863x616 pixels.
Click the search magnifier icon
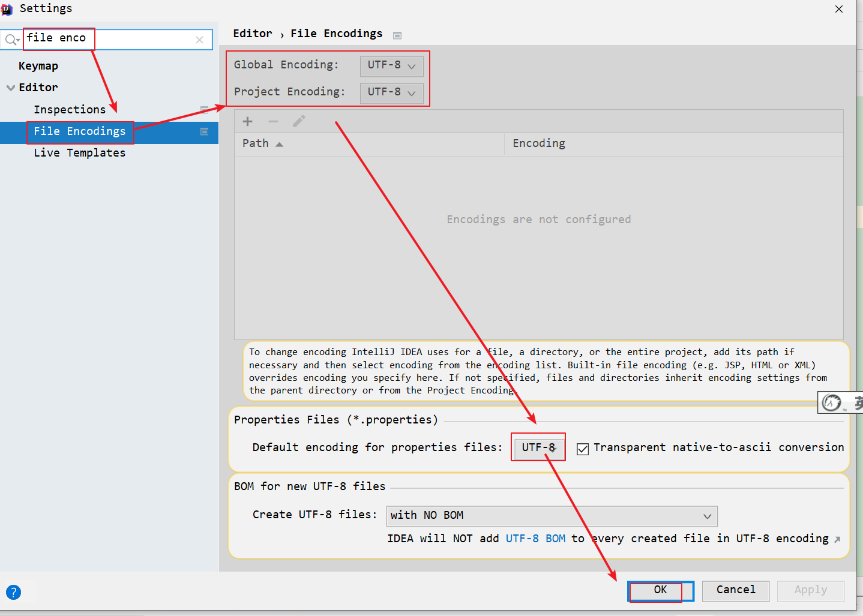coord(11,40)
